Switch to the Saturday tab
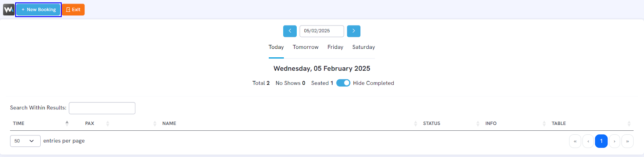This screenshot has width=644, height=157. (x=363, y=47)
